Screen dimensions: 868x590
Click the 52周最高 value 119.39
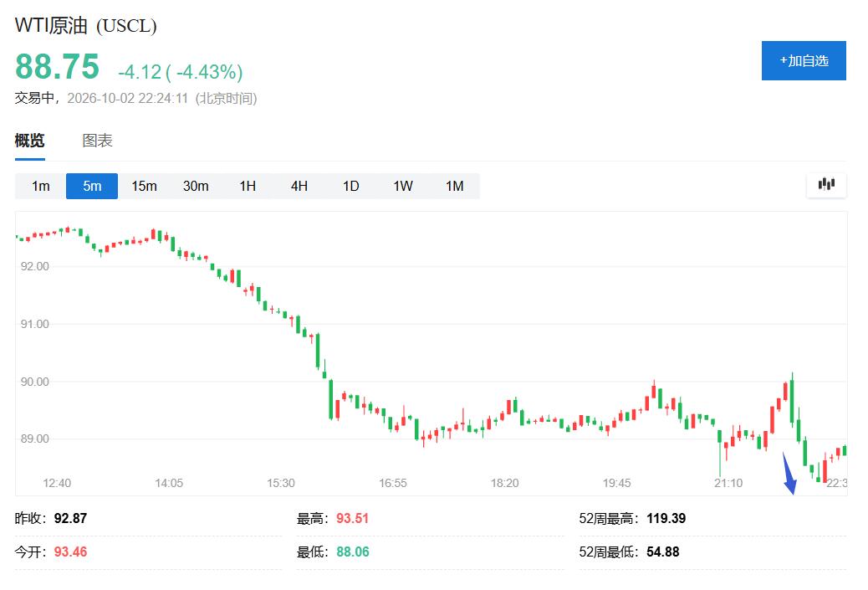click(x=666, y=519)
